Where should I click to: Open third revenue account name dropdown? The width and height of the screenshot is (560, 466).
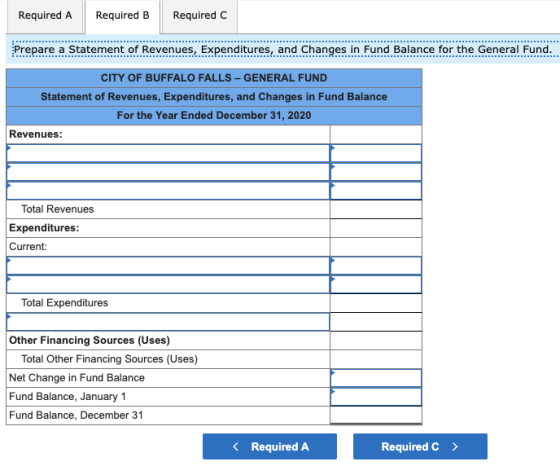(168, 191)
